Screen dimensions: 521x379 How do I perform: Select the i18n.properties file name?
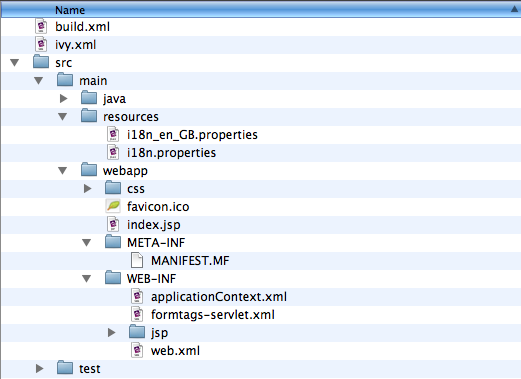pyautogui.click(x=171, y=153)
